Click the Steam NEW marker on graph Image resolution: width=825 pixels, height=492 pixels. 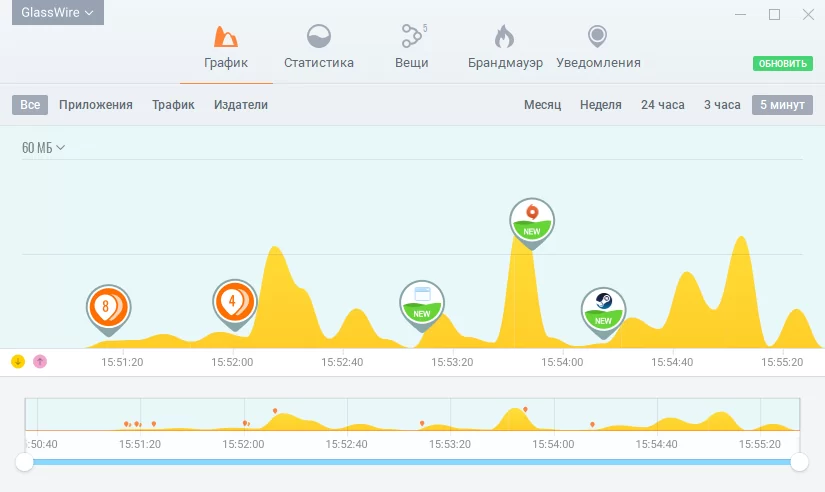(603, 312)
